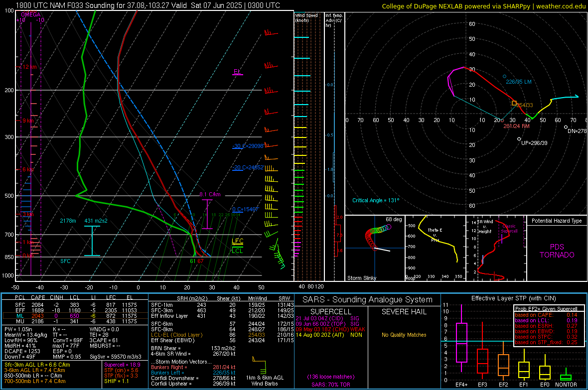588x390 pixels.
Task: Click the 12 km height marker
Action: tap(29, 67)
